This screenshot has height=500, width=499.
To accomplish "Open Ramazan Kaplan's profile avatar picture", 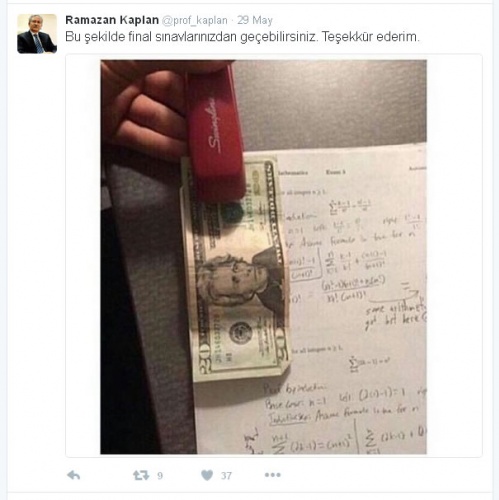I will click(37, 34).
